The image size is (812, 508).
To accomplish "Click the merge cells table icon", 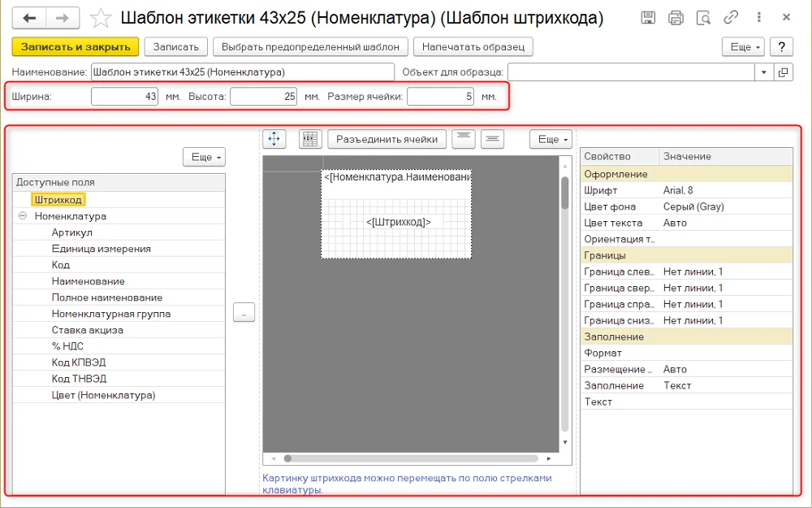I will [x=310, y=139].
